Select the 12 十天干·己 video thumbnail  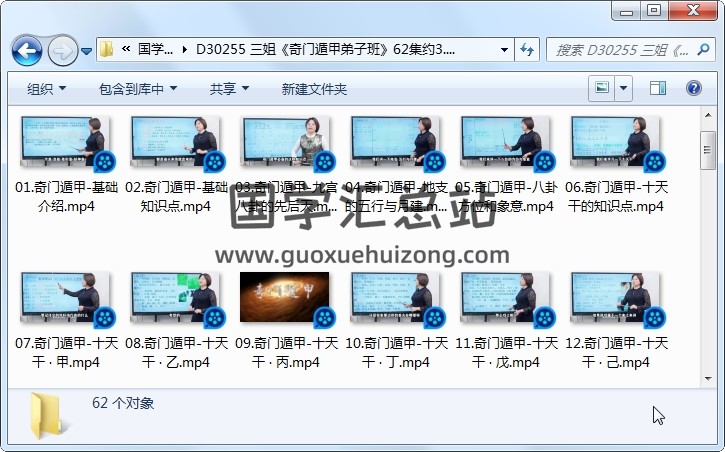[616, 299]
